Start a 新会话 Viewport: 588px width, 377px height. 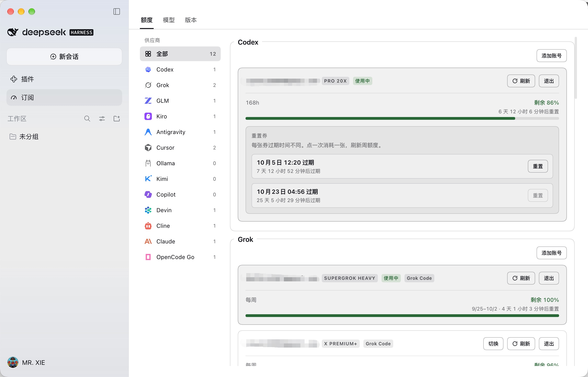64,57
